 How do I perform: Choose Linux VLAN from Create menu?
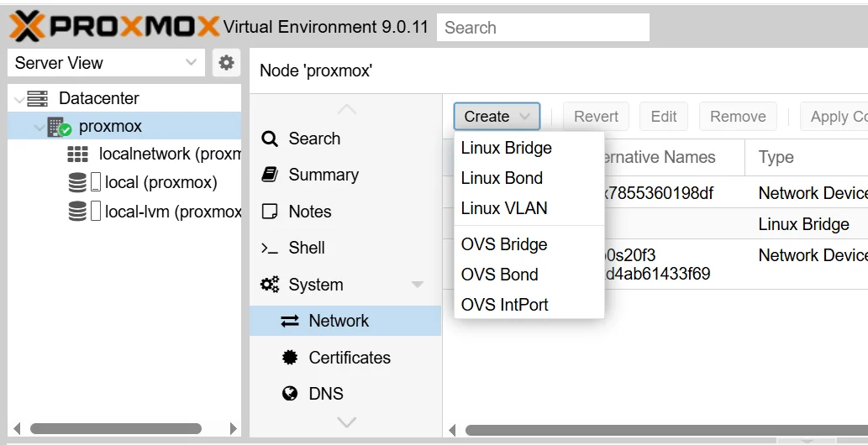tap(529, 208)
